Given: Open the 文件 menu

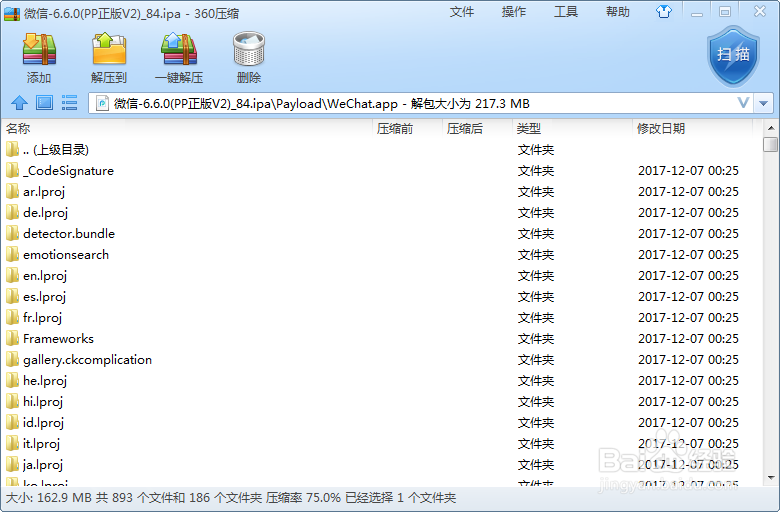Looking at the screenshot, I should coord(462,12).
